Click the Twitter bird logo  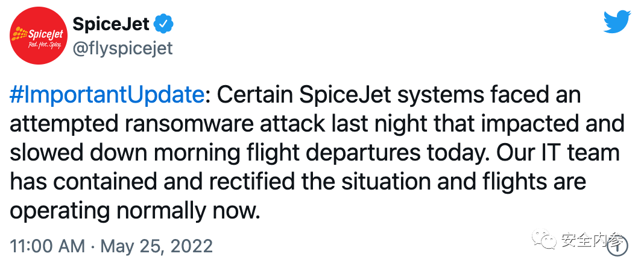click(616, 22)
